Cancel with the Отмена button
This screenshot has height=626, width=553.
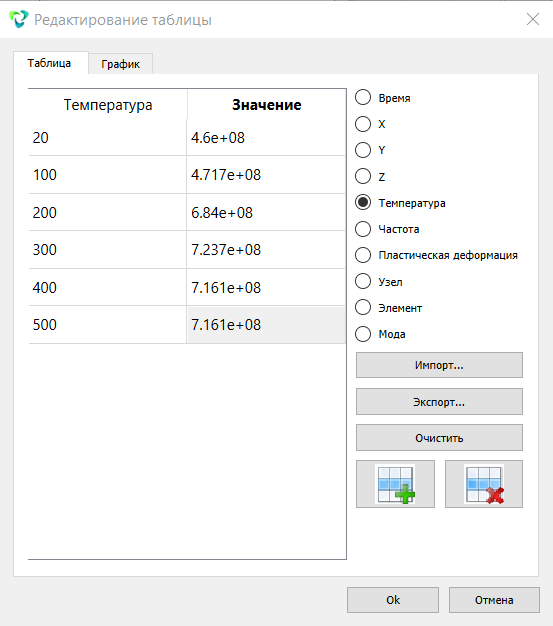[494, 600]
